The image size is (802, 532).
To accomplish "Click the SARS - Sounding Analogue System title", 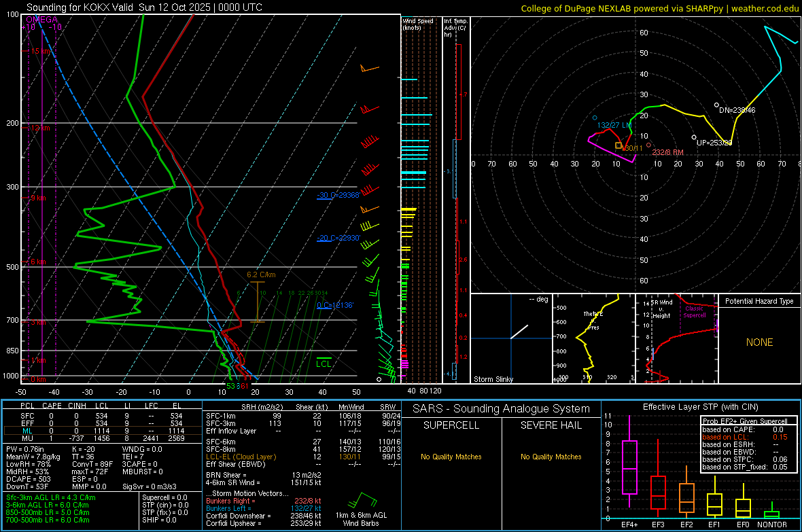I will 501,409.
